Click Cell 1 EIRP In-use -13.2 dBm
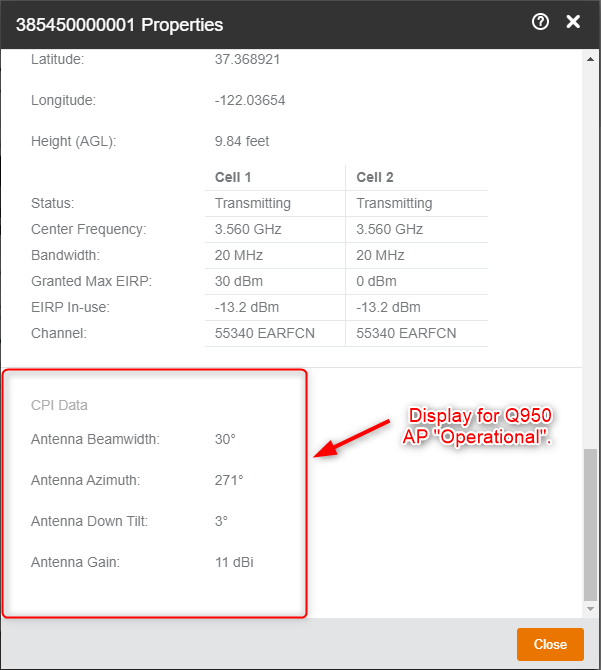 coord(246,307)
